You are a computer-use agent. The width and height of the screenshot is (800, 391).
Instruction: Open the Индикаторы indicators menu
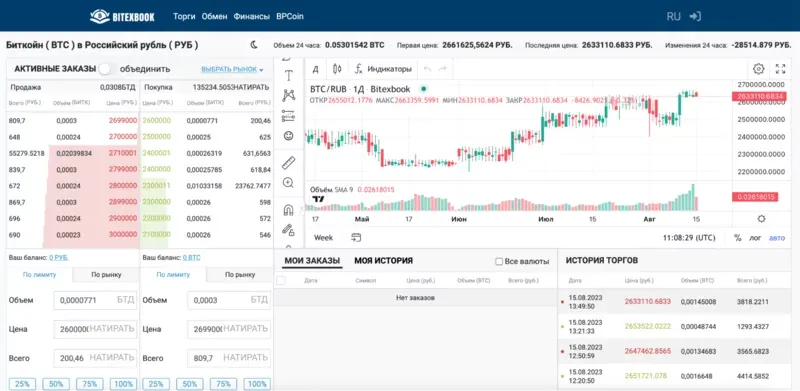pos(383,69)
